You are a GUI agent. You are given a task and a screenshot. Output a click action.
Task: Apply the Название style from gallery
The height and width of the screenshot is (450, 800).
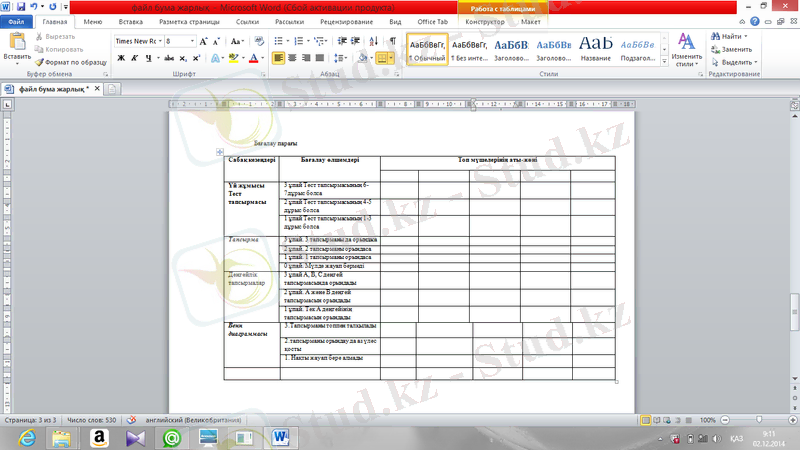(x=596, y=47)
